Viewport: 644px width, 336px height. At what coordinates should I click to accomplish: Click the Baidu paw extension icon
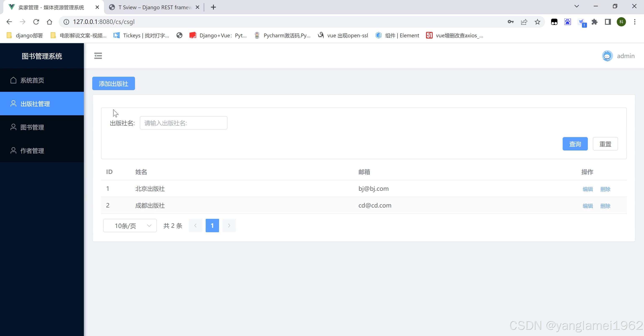click(567, 22)
